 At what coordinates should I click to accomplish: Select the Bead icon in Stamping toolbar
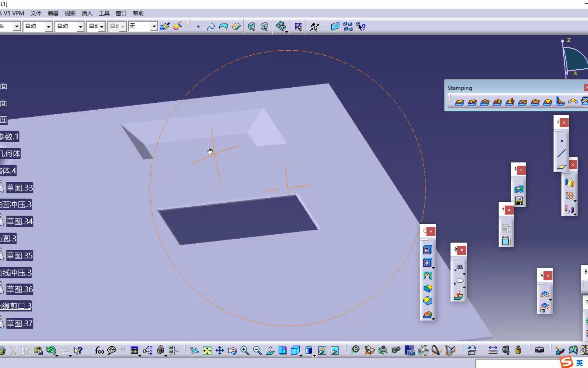point(472,102)
